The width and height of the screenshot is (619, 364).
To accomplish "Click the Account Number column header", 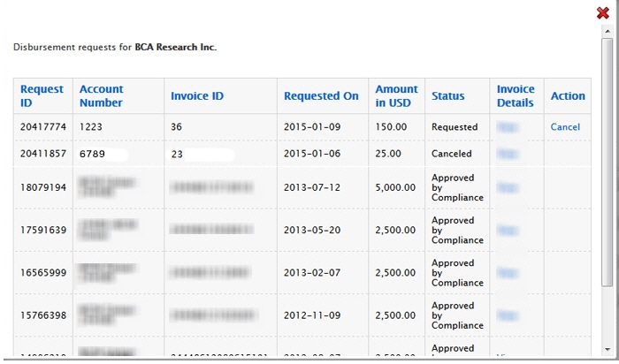I will (101, 95).
